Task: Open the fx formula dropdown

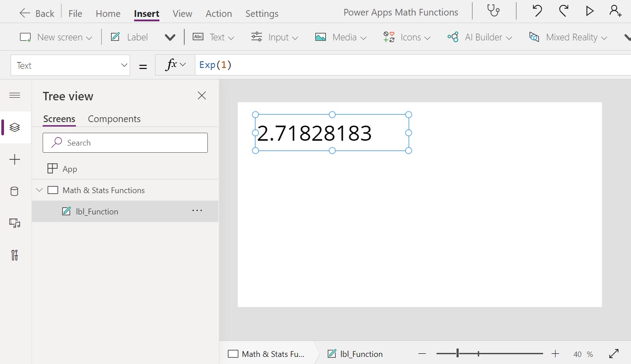Action: pyautogui.click(x=175, y=64)
